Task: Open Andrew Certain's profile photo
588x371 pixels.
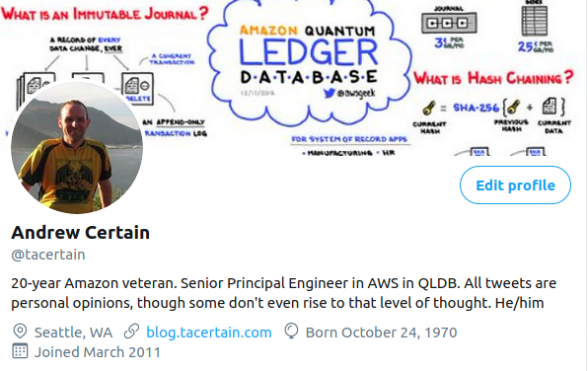Action: [77, 147]
